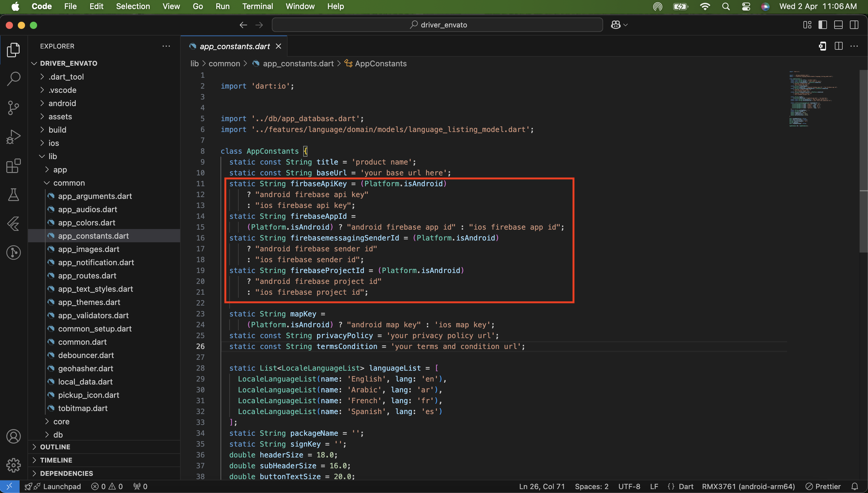Toggle the primary side bar
The width and height of the screenshot is (868, 493).
pos(822,25)
